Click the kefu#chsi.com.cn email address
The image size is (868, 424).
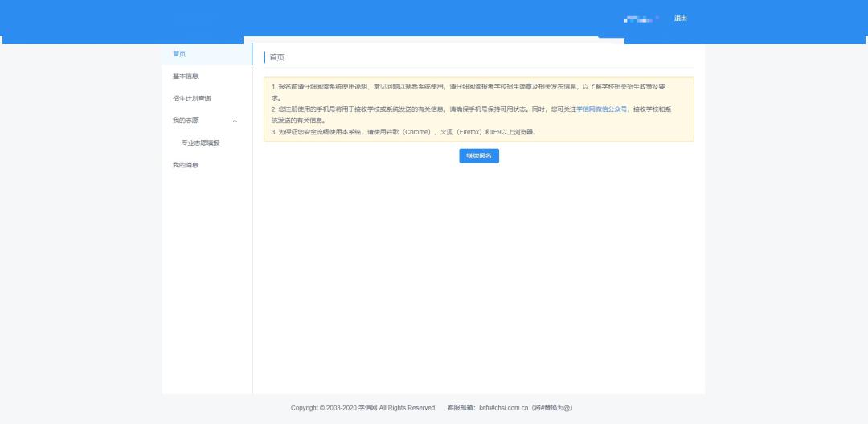[x=502, y=408]
